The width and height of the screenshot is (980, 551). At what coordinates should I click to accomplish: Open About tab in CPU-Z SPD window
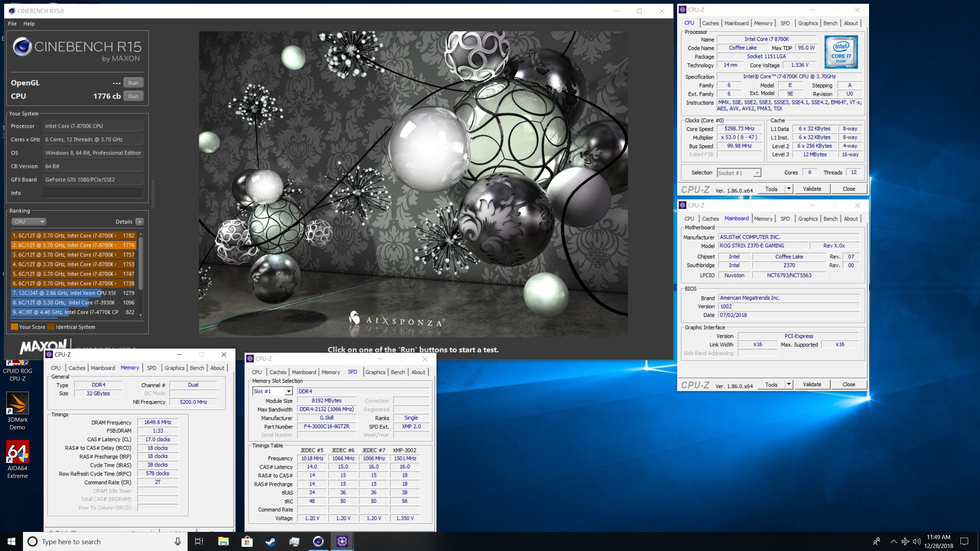click(418, 372)
